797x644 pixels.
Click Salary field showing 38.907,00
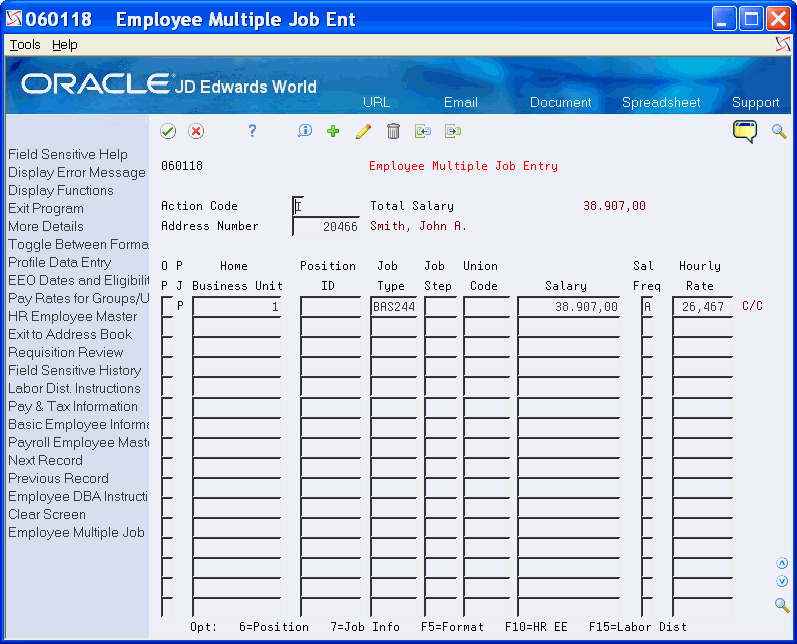tap(568, 306)
